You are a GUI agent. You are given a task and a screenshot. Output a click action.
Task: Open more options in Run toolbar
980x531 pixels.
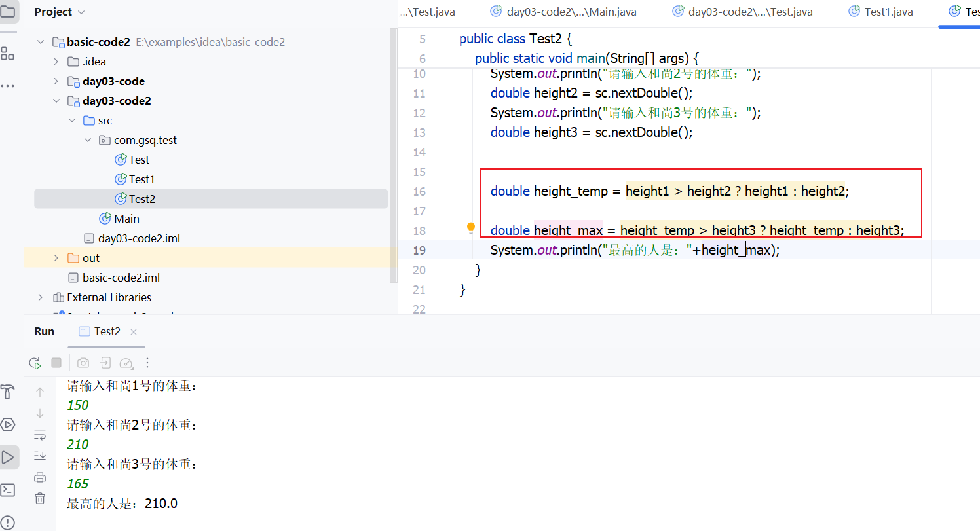[147, 363]
